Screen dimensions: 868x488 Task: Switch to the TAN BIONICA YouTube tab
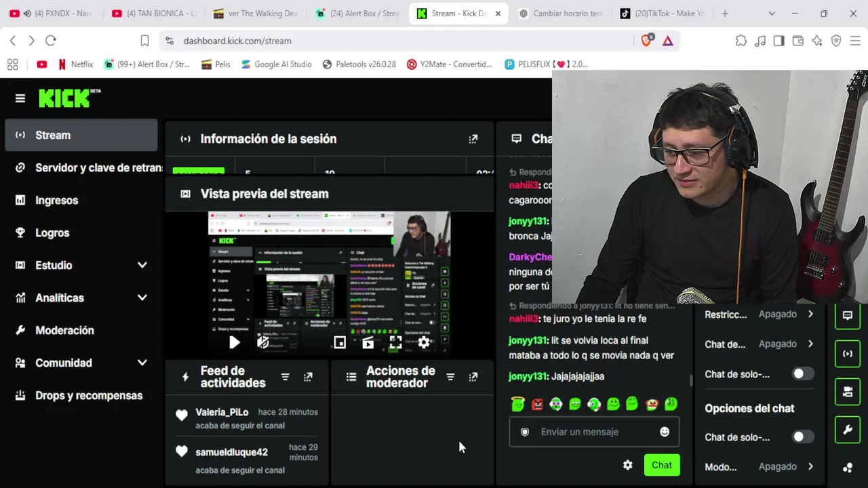[x=153, y=14]
